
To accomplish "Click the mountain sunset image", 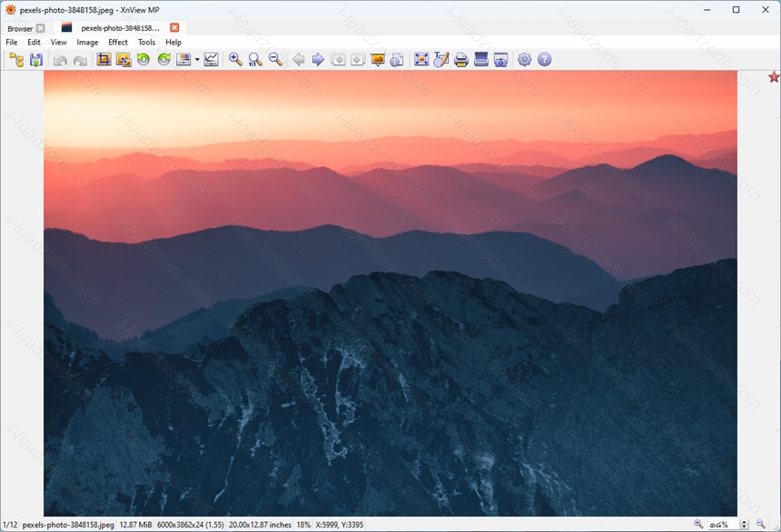I will (390, 293).
